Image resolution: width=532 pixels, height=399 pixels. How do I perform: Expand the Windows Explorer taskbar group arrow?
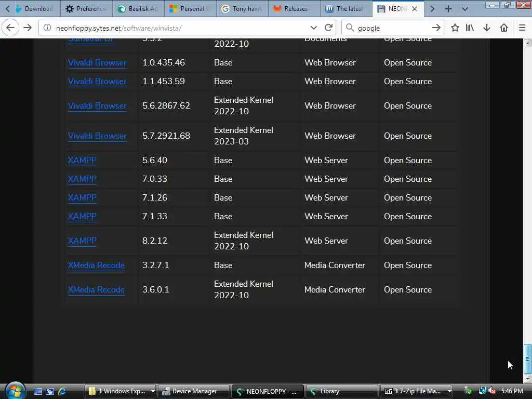coord(153,391)
